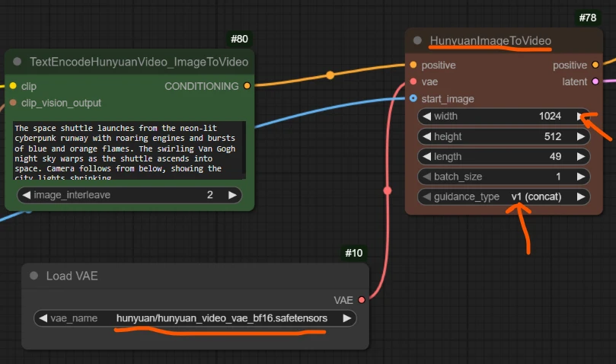The width and height of the screenshot is (616, 364).
Task: Open the vae_name file dropdown
Action: (x=221, y=318)
